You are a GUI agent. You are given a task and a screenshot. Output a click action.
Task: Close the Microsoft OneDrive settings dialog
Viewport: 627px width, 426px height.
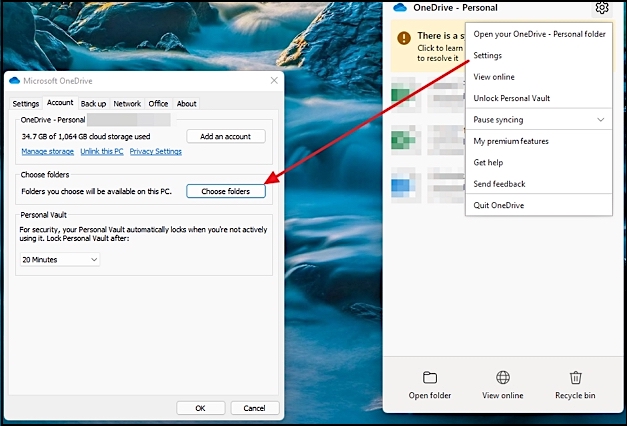(x=274, y=80)
